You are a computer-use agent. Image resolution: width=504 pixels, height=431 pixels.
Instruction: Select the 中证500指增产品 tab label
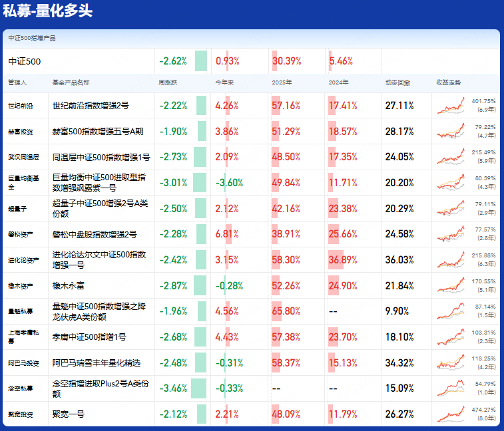pos(32,39)
